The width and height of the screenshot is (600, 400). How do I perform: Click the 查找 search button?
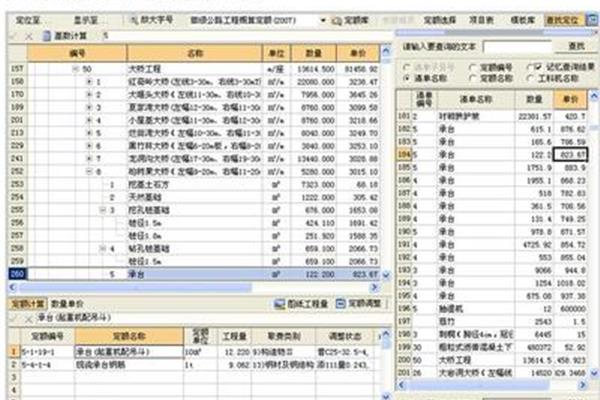tap(576, 46)
